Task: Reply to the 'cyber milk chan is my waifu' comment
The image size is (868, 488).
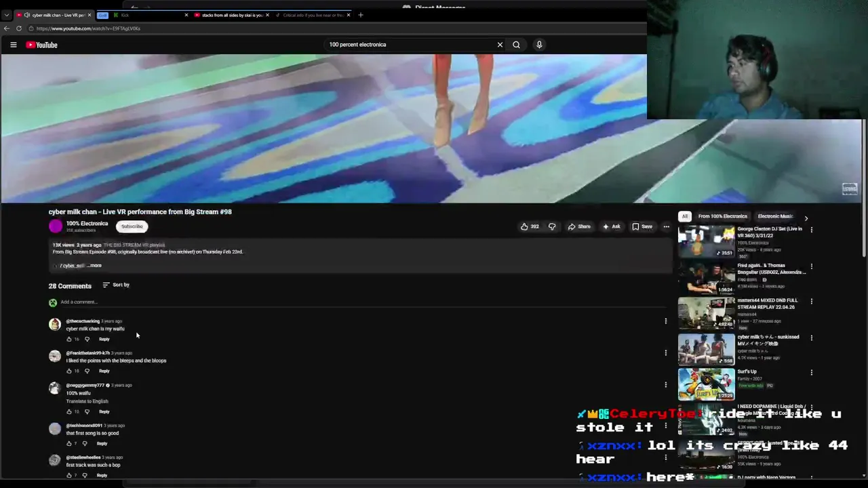Action: click(x=104, y=339)
